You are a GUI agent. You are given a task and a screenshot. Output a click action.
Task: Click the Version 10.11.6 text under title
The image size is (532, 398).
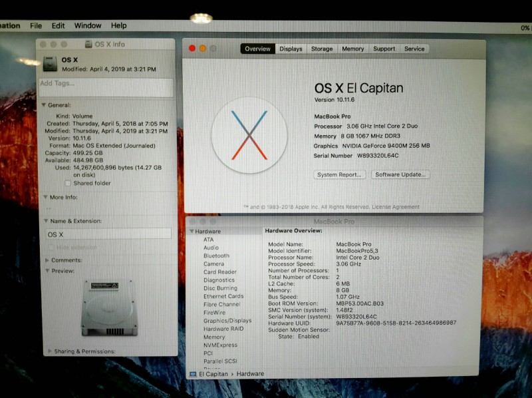334,100
